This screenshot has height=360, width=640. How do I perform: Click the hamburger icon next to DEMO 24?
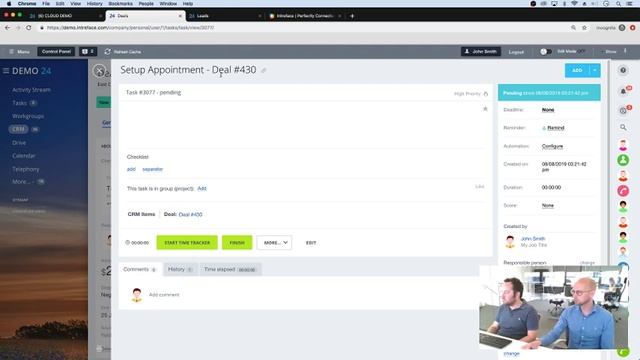(x=6, y=71)
